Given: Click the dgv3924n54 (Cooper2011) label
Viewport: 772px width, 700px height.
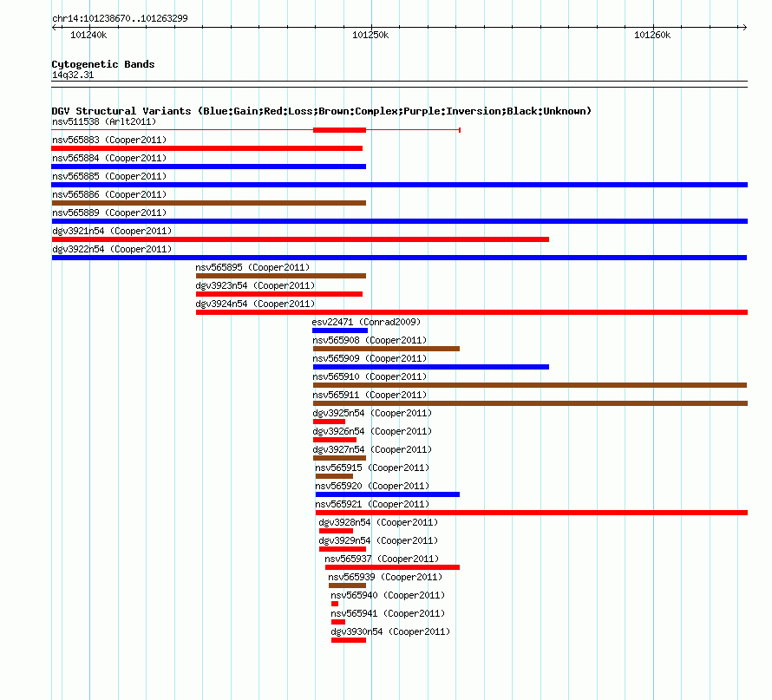Looking at the screenshot, I should pyautogui.click(x=255, y=304).
